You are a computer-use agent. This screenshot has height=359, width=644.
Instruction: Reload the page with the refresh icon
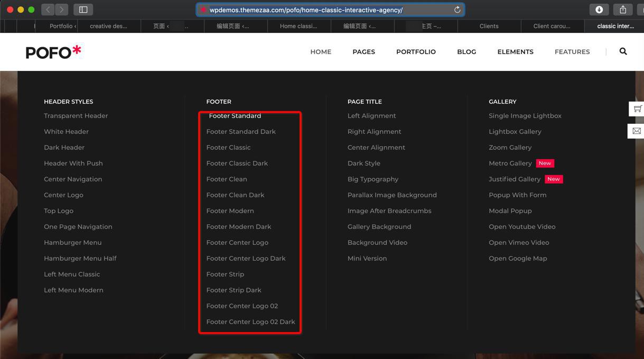tap(457, 10)
